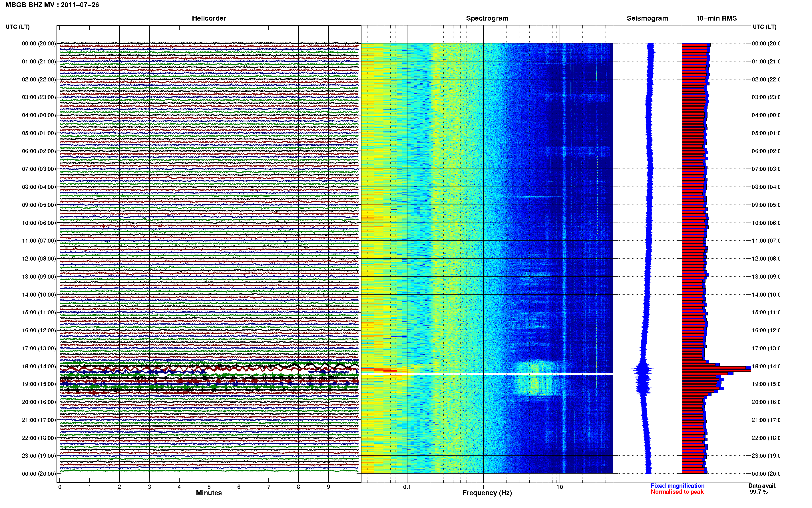Click left time label '03:00 (23:00)'
The width and height of the screenshot is (812, 508).
pos(39,97)
